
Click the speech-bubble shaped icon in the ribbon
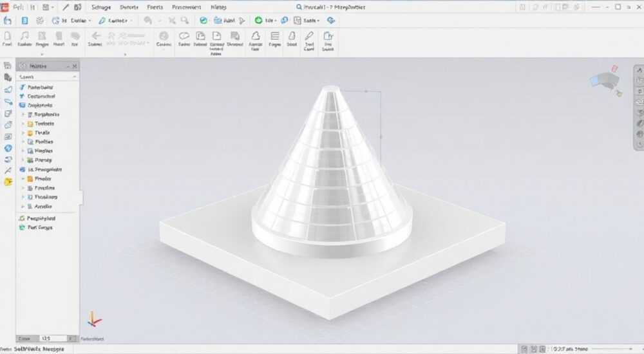(x=184, y=36)
